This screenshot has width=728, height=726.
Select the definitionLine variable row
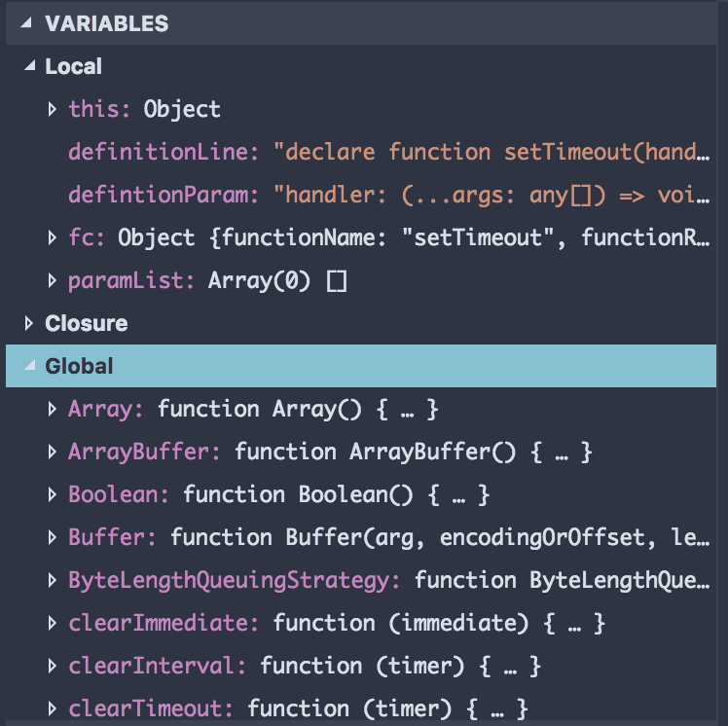[389, 152]
